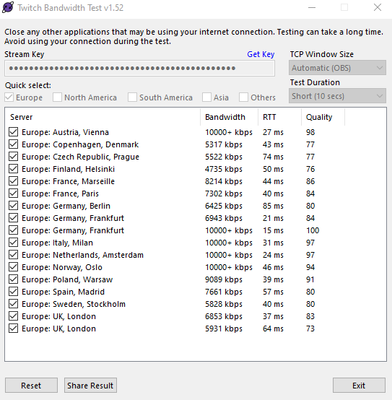Click the Get Key link
Screen dimensions: 392x400
point(261,54)
